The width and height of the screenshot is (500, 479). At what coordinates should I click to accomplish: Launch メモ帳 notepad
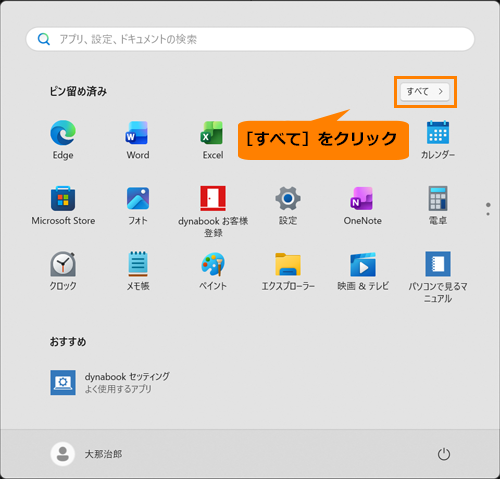pyautogui.click(x=138, y=264)
